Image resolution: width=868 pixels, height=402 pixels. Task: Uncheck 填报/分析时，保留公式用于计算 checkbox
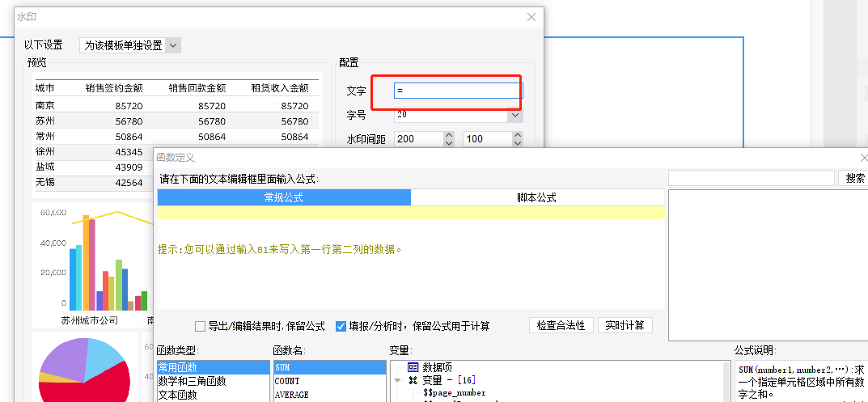[x=341, y=326]
